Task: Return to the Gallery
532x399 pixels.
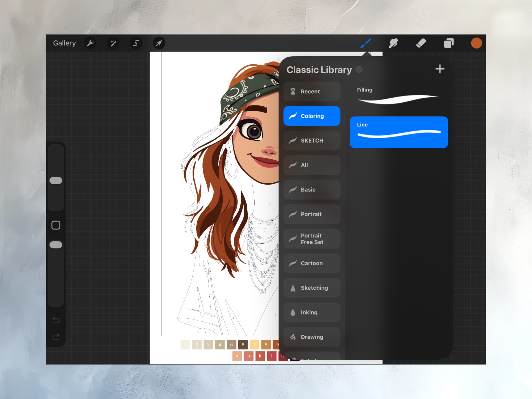Action: point(64,43)
